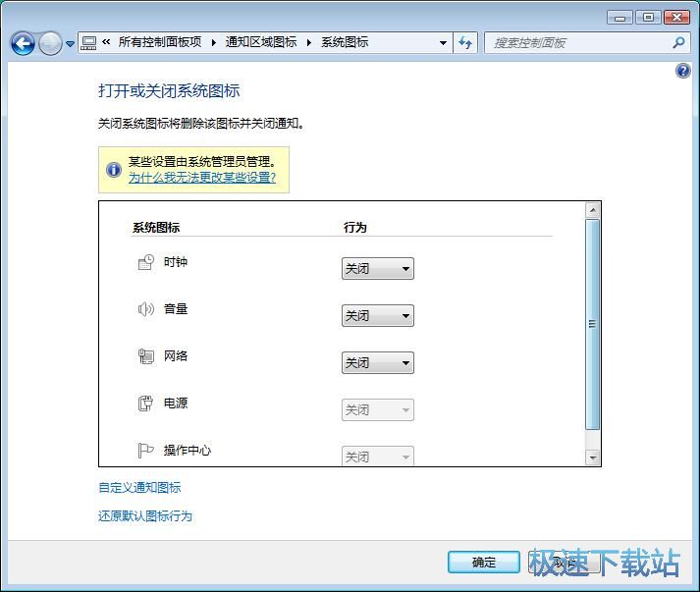Image resolution: width=700 pixels, height=592 pixels.
Task: Click the disabled 电源 behavior dropdown
Action: (378, 409)
